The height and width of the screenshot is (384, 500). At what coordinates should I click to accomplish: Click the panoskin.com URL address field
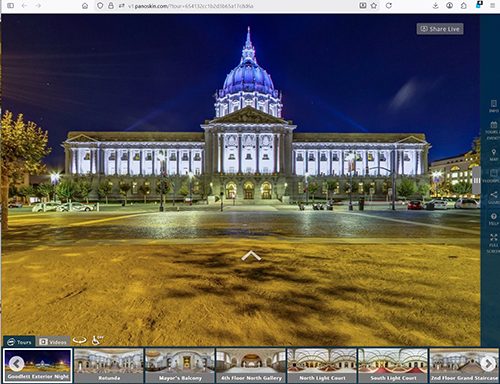[x=191, y=6]
